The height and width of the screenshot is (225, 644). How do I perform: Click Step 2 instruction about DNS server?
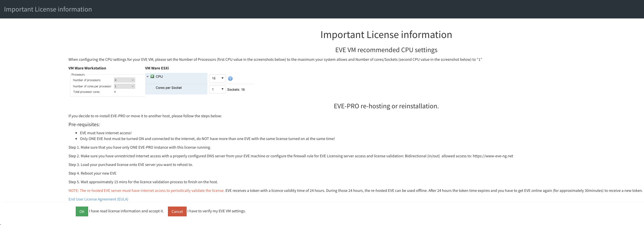tap(291, 156)
